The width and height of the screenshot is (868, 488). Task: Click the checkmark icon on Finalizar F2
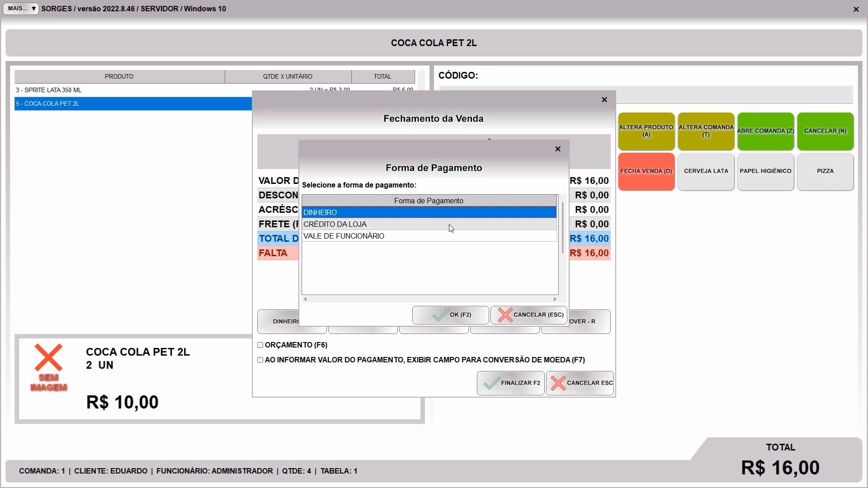491,383
